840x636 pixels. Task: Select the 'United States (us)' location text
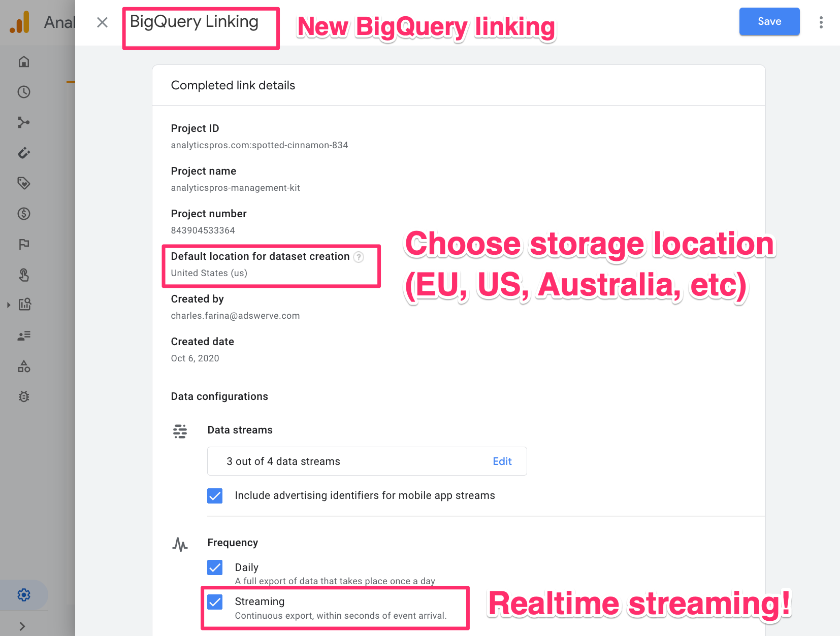point(209,273)
